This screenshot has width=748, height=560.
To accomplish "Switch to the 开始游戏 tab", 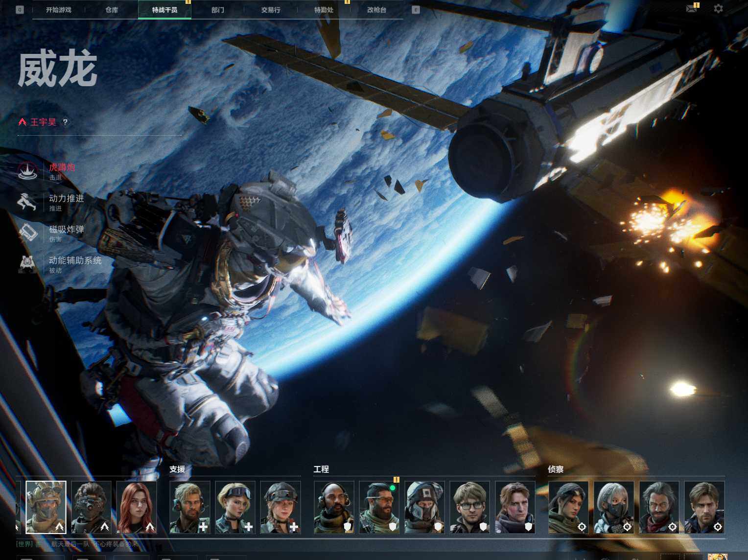I will click(59, 10).
